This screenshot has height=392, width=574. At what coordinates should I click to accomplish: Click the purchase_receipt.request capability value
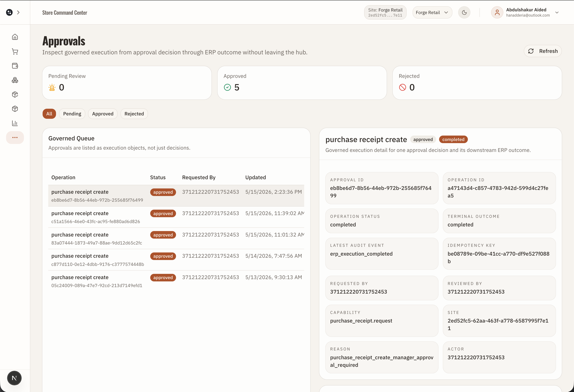[x=361, y=321]
